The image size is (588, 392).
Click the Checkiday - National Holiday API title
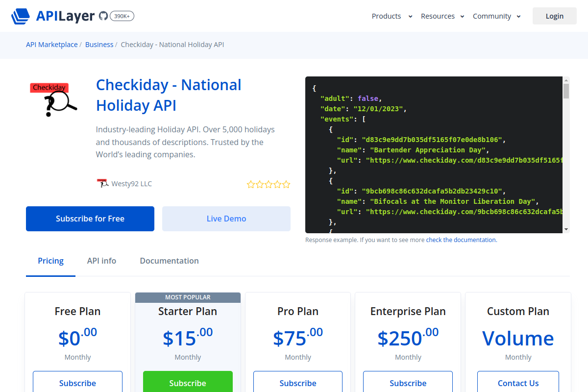169,95
